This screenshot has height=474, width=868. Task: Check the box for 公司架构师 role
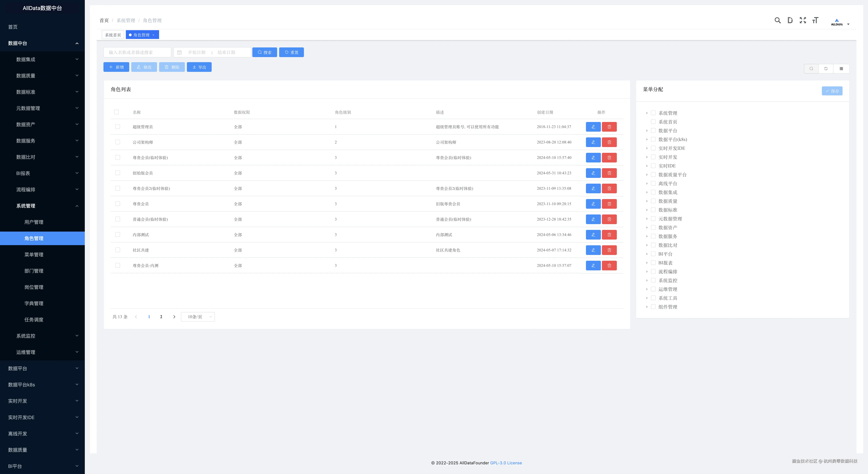tap(118, 142)
